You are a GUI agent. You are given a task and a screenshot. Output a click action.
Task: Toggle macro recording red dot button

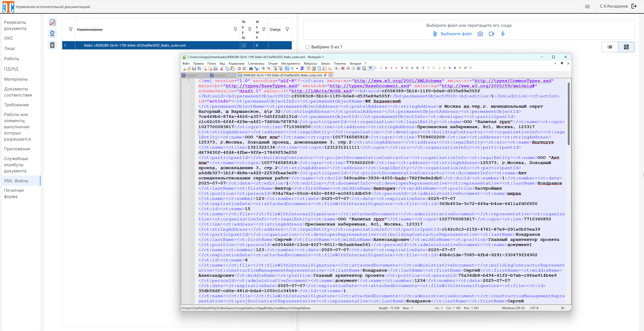pyautogui.click(x=343, y=68)
